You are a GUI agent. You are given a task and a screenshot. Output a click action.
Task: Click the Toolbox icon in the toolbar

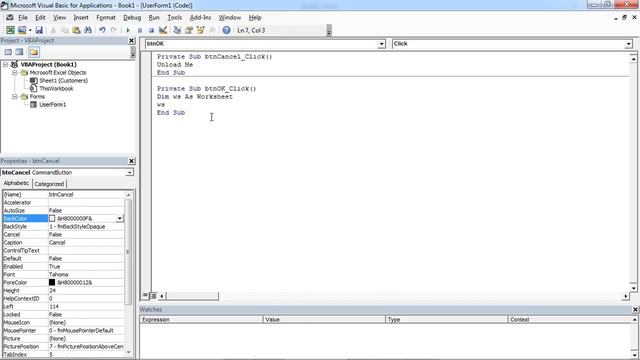[212, 30]
